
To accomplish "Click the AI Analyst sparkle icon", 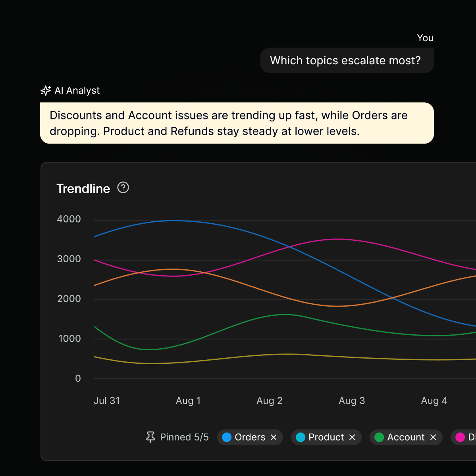I will [x=46, y=90].
